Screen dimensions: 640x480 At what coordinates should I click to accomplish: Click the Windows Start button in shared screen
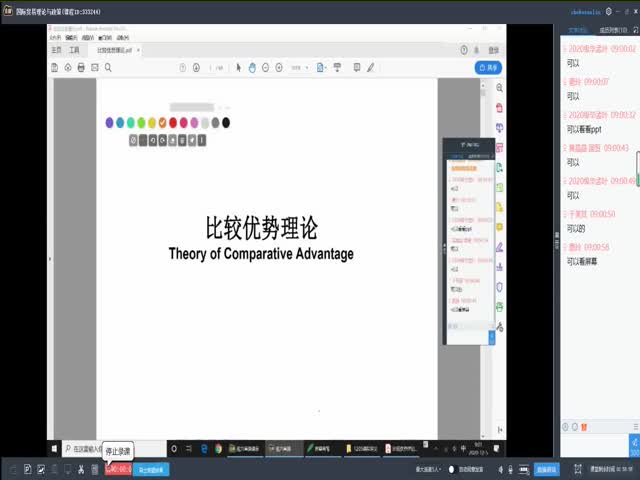(54, 449)
